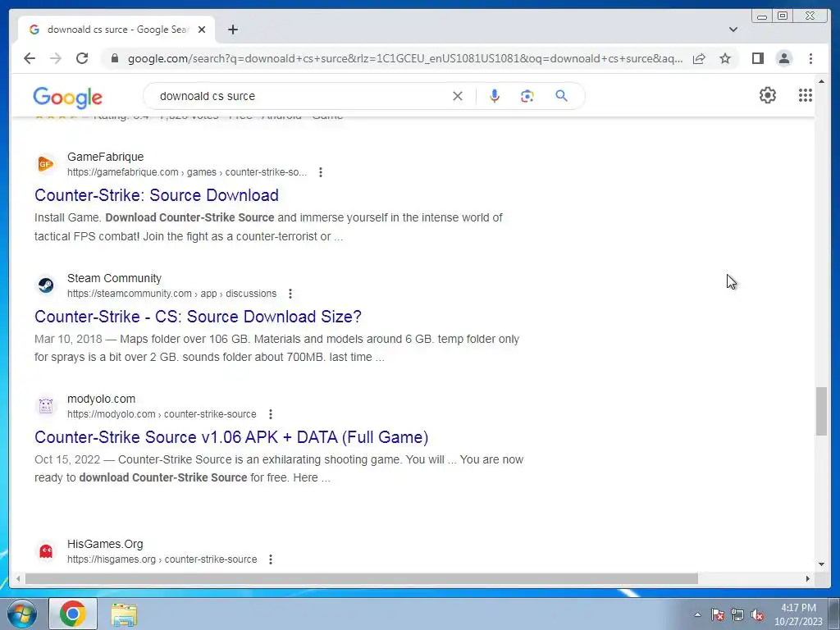
Task: Open the network tray icon
Action: coord(737,615)
